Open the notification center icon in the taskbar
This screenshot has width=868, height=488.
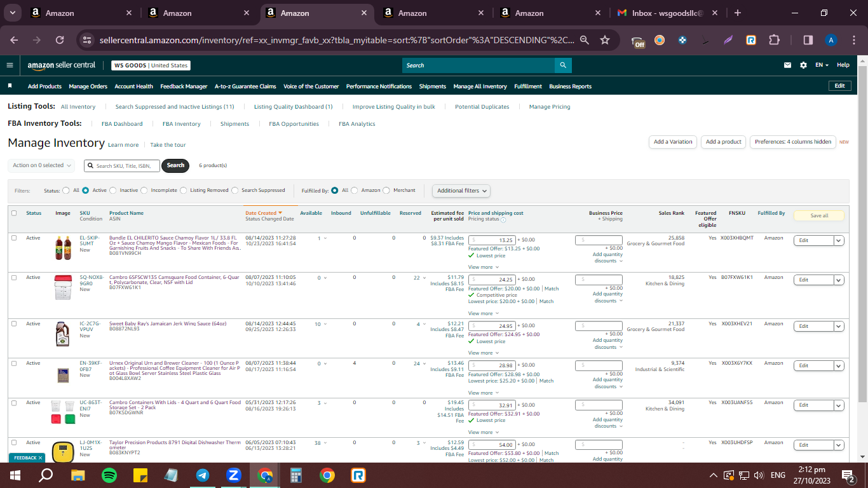tap(848, 475)
